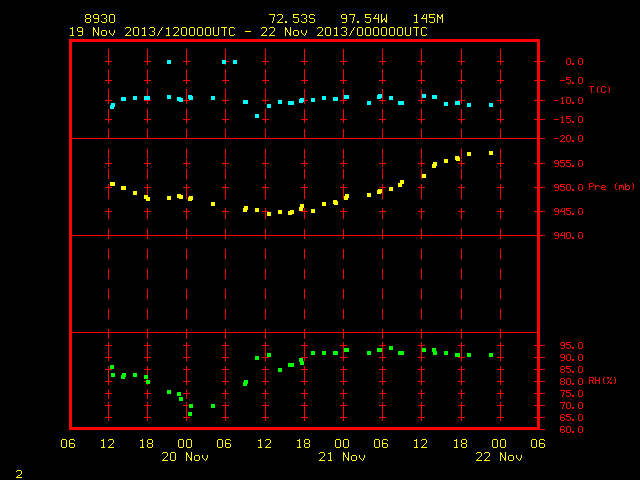Click the 95.0 humidity tick label

[571, 346]
